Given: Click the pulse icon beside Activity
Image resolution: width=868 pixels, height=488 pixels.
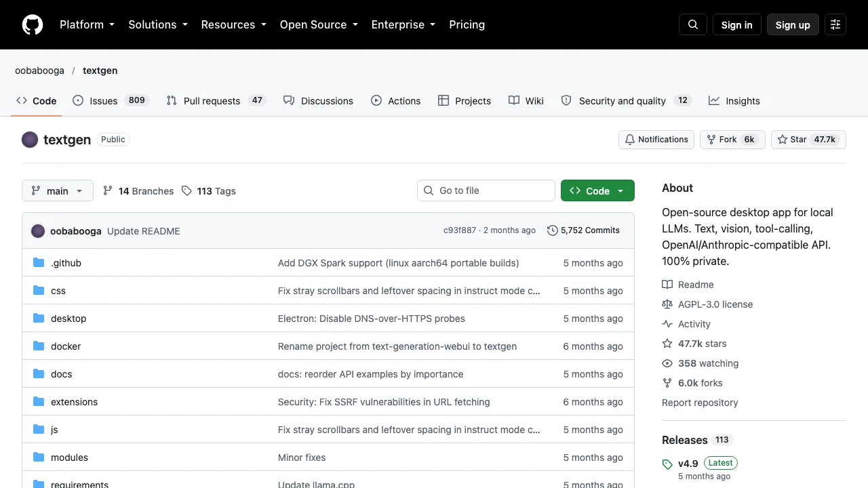Looking at the screenshot, I should click(x=667, y=324).
